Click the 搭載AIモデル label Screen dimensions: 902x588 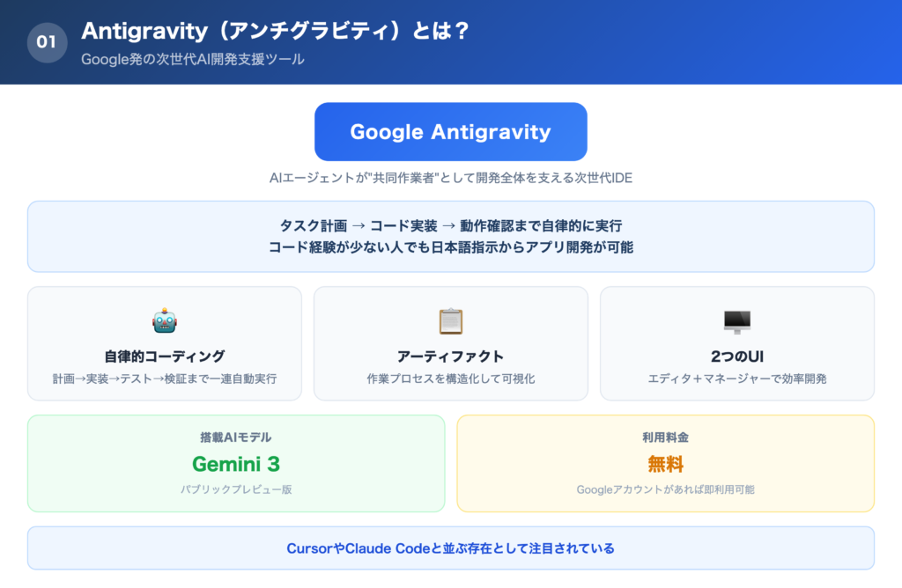point(236,437)
